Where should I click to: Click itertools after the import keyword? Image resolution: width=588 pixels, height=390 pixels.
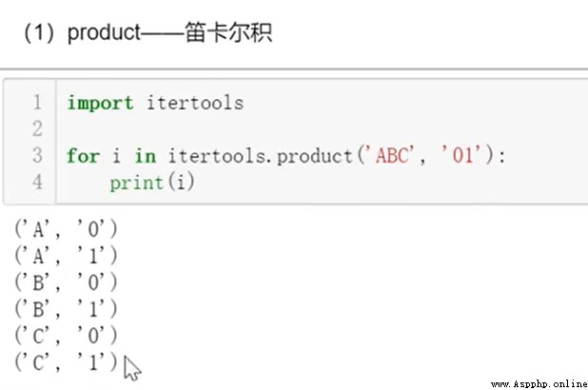[195, 103]
